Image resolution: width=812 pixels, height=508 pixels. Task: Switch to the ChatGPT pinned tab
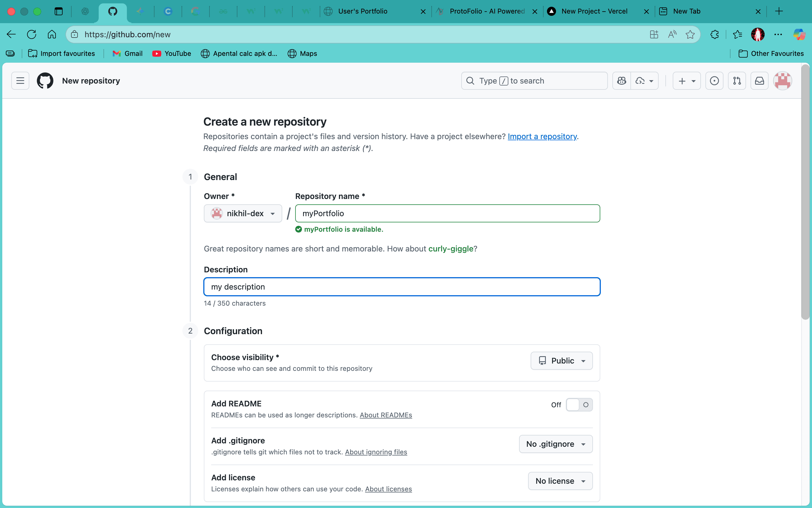coord(85,11)
